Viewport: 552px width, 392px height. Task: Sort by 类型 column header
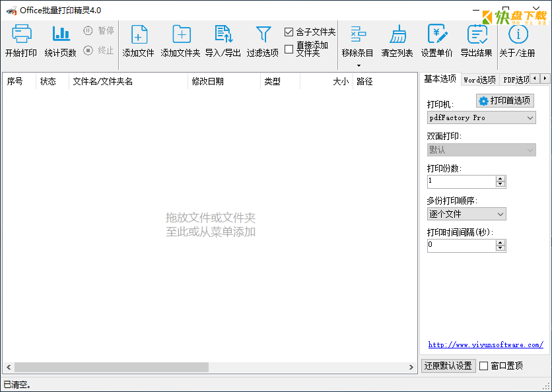[280, 82]
